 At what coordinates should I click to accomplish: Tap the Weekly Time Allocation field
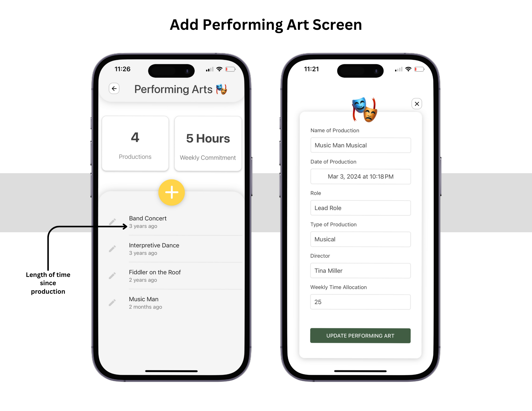pyautogui.click(x=360, y=301)
